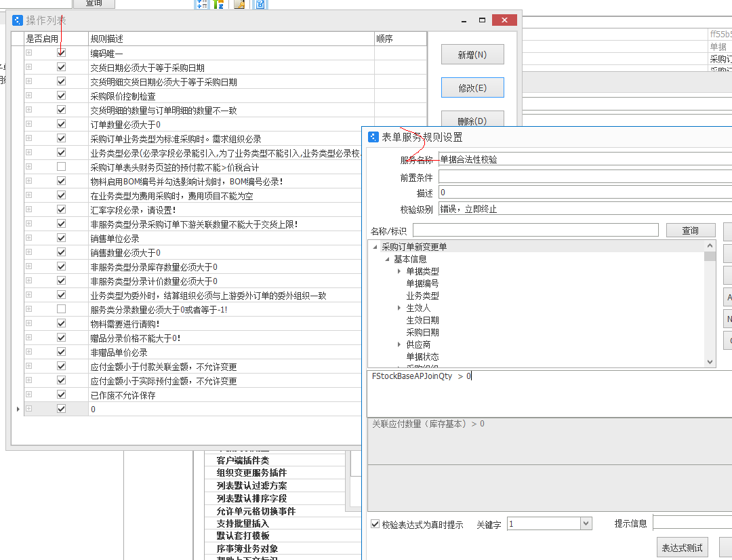Viewport: 732px width, 560px height.
Task: Collapse the 基本信息 tree node
Action: click(x=387, y=259)
